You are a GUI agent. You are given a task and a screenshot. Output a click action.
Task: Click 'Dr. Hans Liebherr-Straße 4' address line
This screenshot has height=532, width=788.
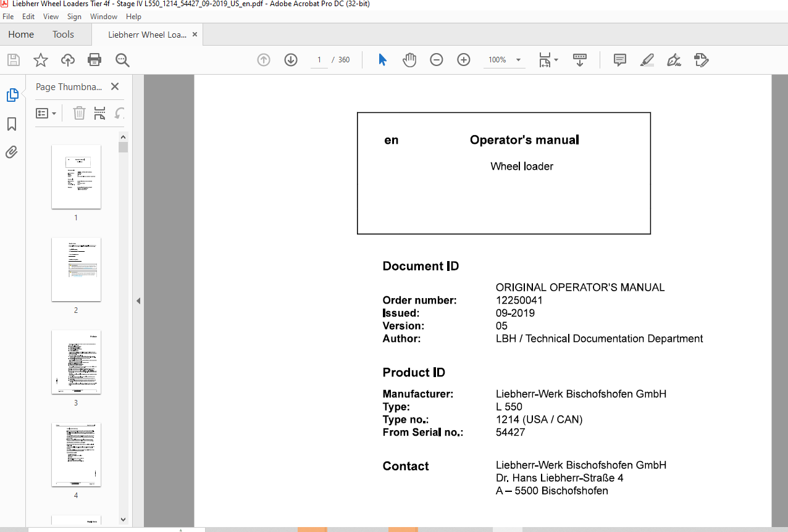point(560,478)
